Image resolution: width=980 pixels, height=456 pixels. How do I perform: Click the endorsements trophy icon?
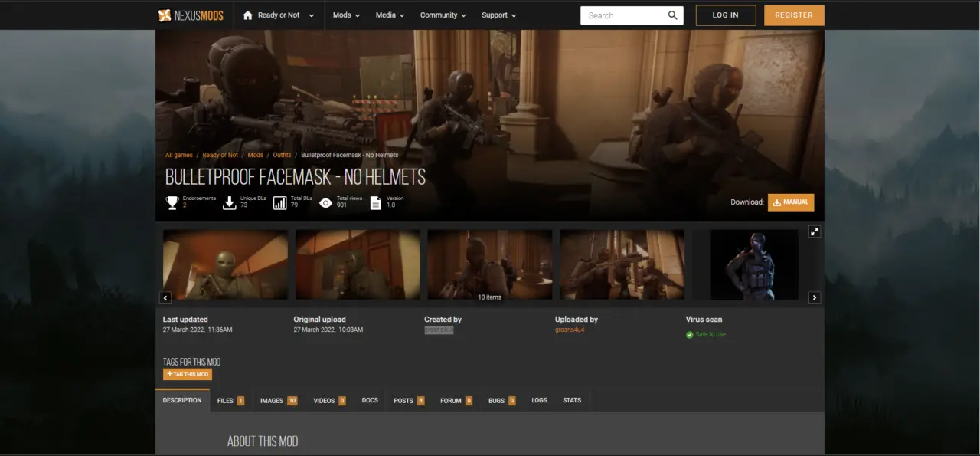(172, 202)
